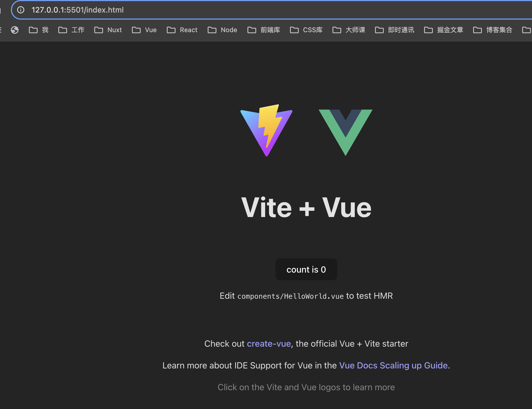Open the 前端库 bookmark folder
532x409 pixels.
point(264,30)
